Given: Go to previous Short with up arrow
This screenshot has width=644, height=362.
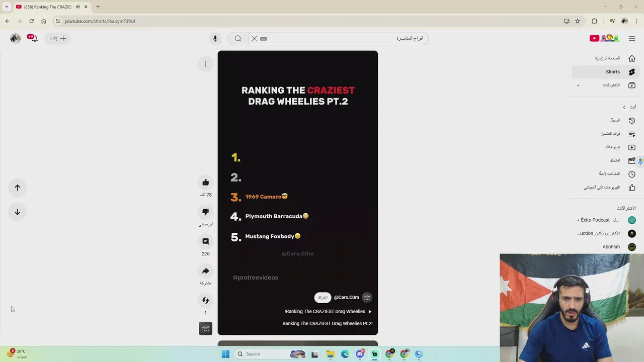Looking at the screenshot, I should [17, 188].
